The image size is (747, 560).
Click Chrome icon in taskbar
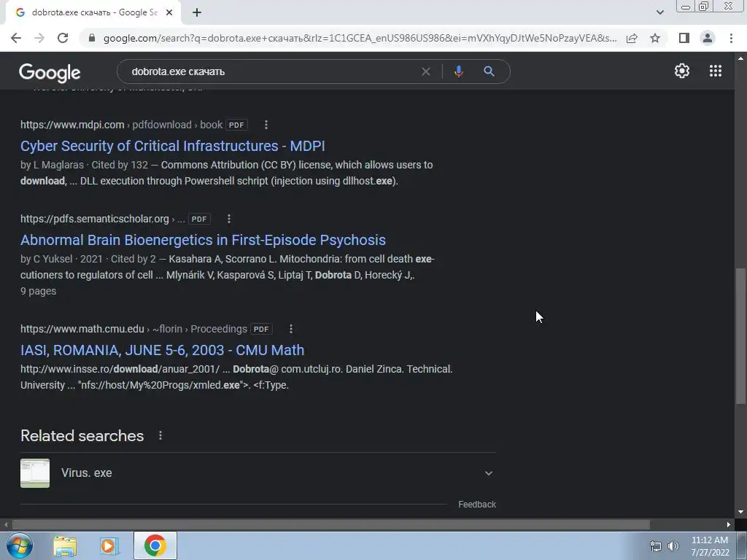tap(155, 545)
